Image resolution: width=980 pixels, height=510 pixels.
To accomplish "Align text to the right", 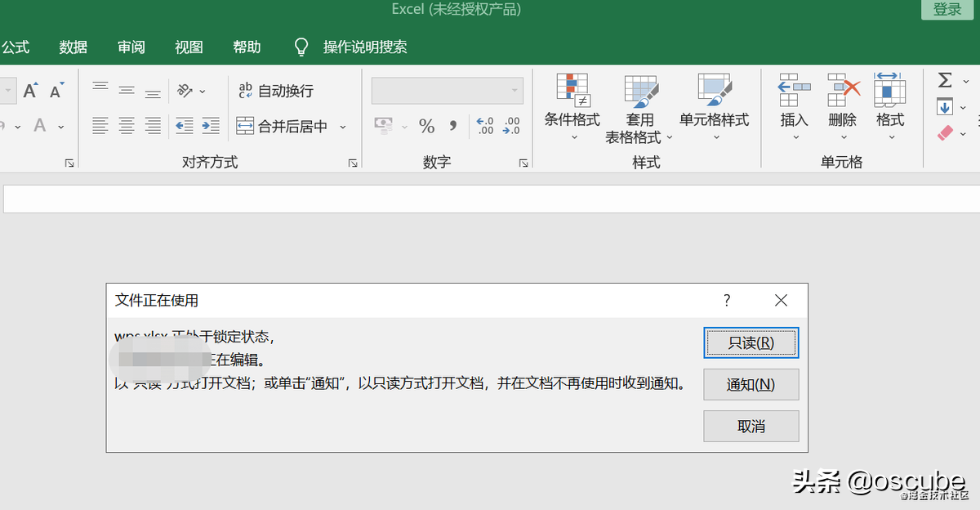I will pyautogui.click(x=153, y=125).
